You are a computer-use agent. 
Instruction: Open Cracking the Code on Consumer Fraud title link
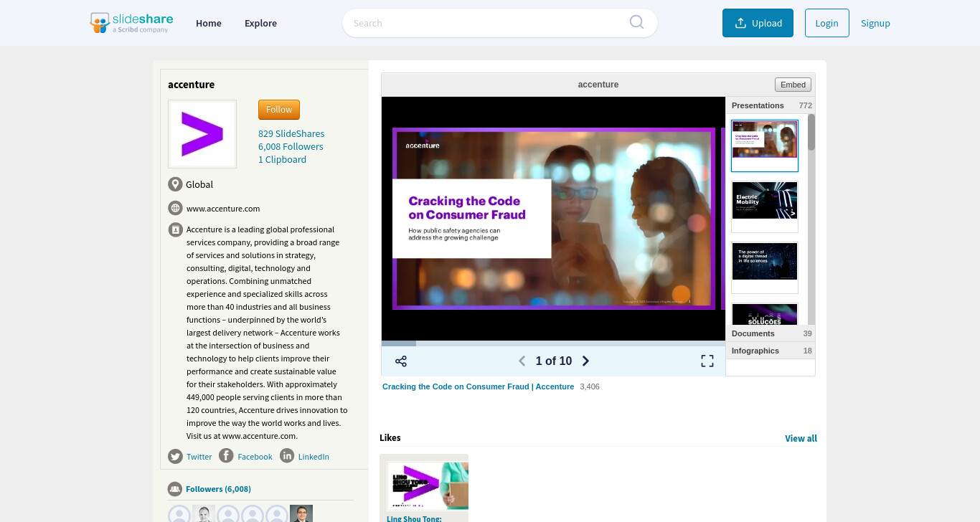(478, 386)
